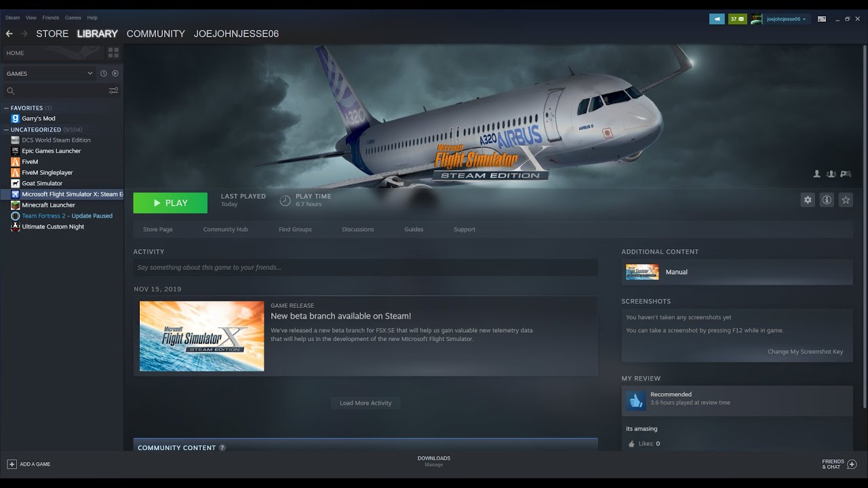Open the announcements megaphone icon
The height and width of the screenshot is (488, 868).
[717, 19]
